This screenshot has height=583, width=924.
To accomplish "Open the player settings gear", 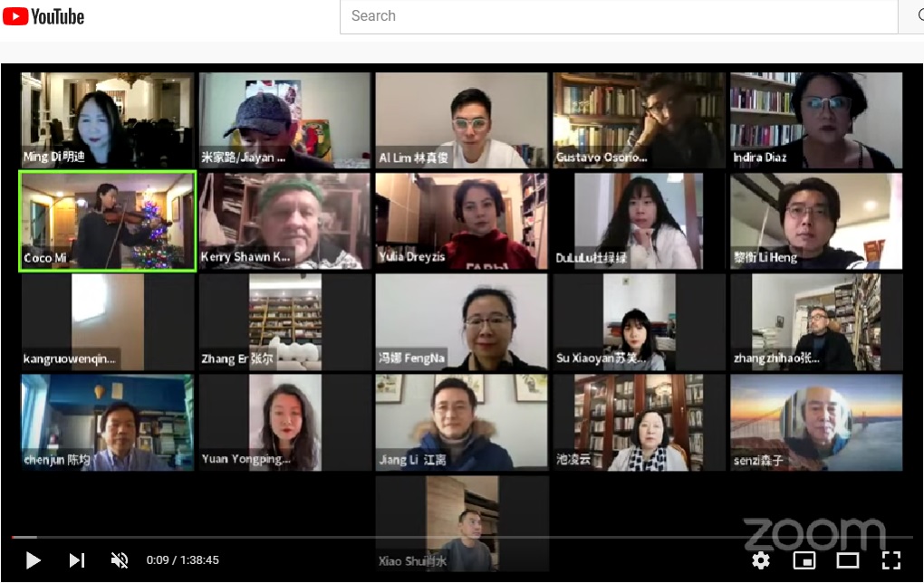I will pyautogui.click(x=761, y=560).
